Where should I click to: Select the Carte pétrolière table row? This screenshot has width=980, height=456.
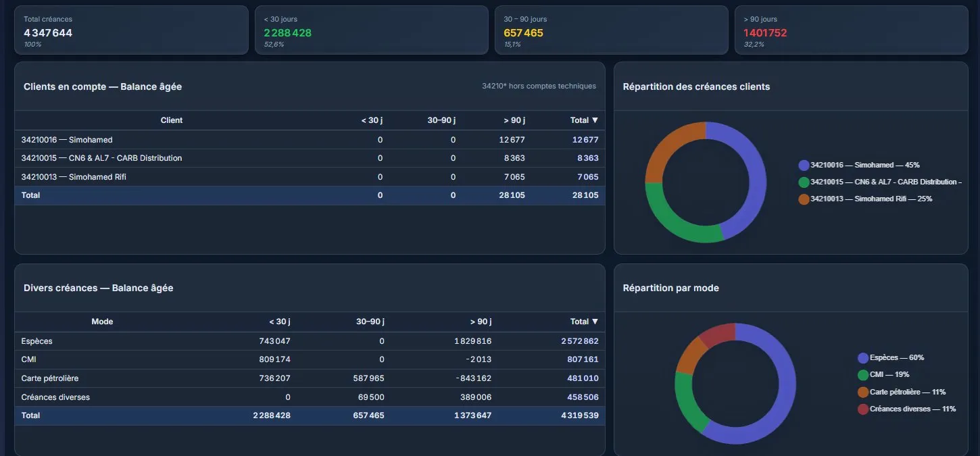[x=310, y=378]
